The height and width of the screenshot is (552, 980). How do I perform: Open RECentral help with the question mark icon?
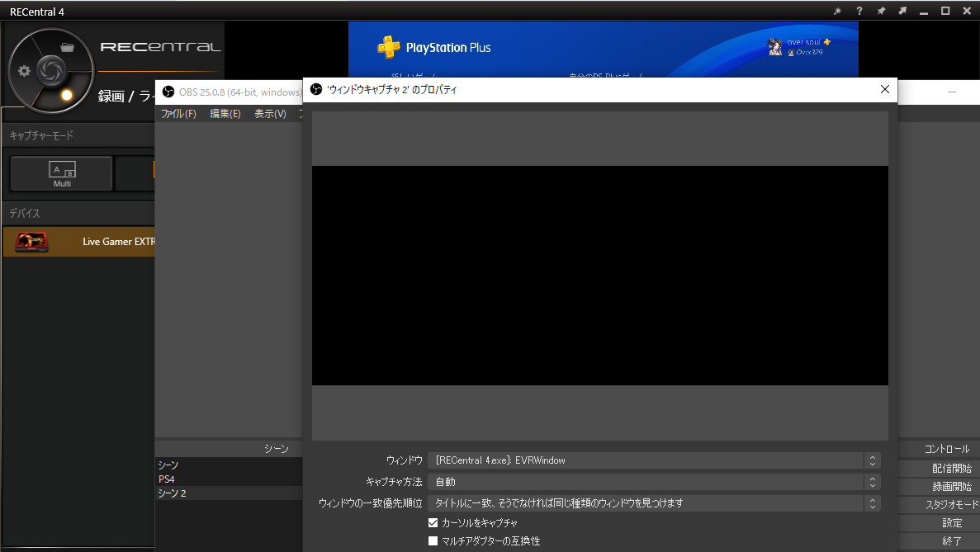pos(859,11)
